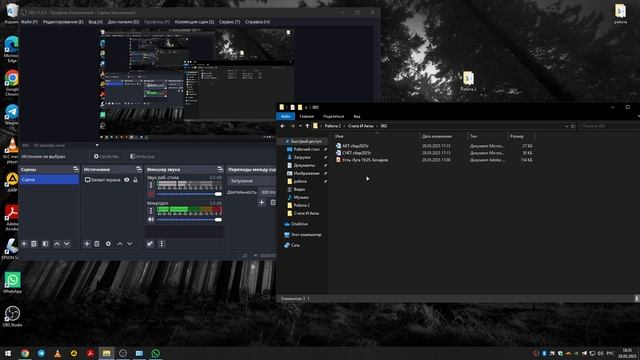Open Главная tab in Explorer ribbon

click(307, 116)
